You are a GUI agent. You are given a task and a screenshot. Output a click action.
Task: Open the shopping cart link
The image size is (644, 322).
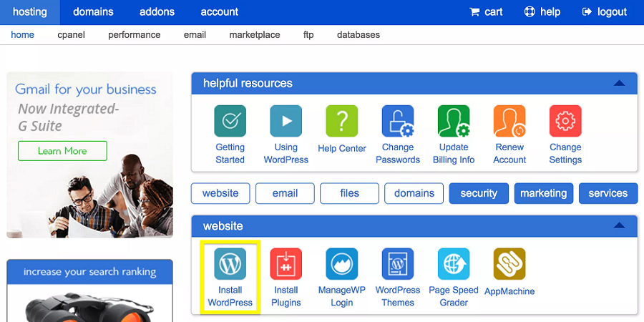(486, 12)
